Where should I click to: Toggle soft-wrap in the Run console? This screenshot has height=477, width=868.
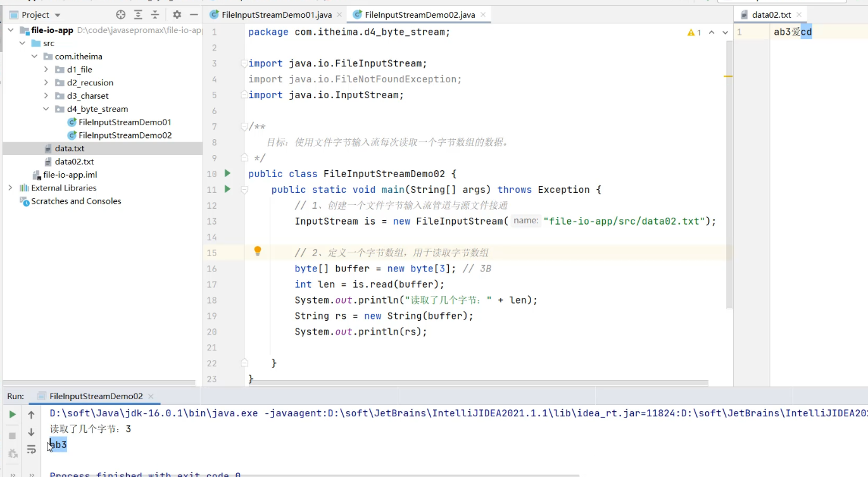pos(31,450)
